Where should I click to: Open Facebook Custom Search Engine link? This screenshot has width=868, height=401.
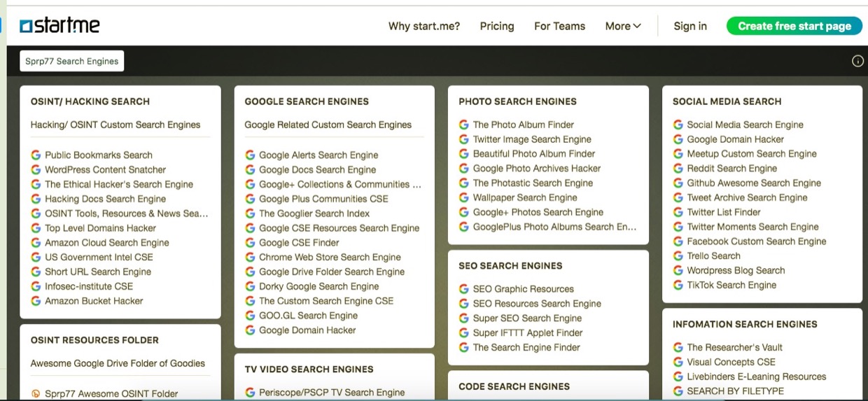coord(757,241)
